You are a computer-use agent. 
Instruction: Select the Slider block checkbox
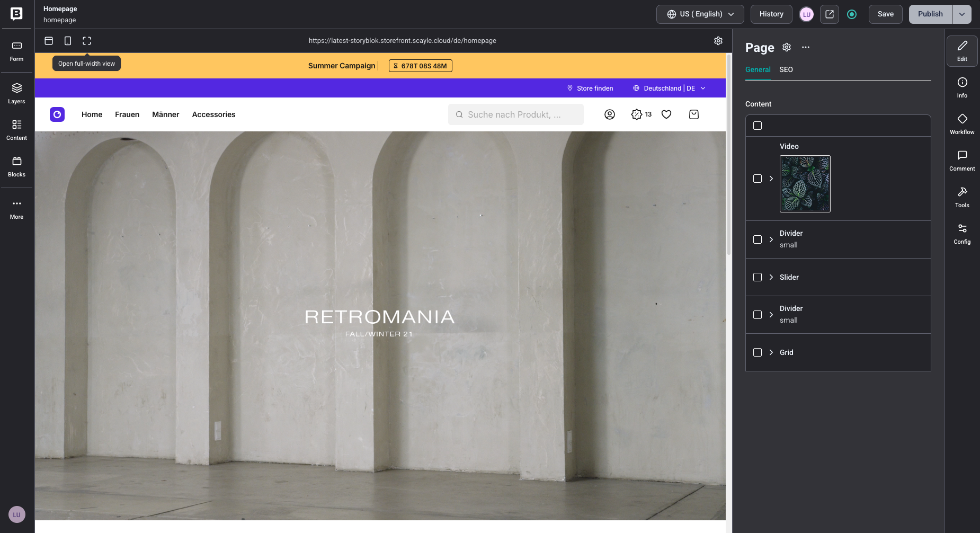pyautogui.click(x=758, y=277)
